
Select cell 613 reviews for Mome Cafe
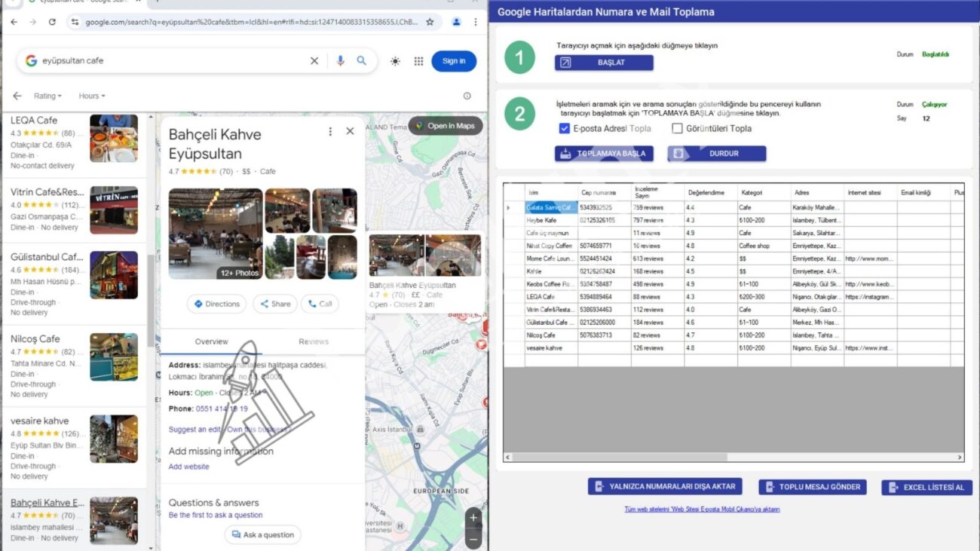657,259
